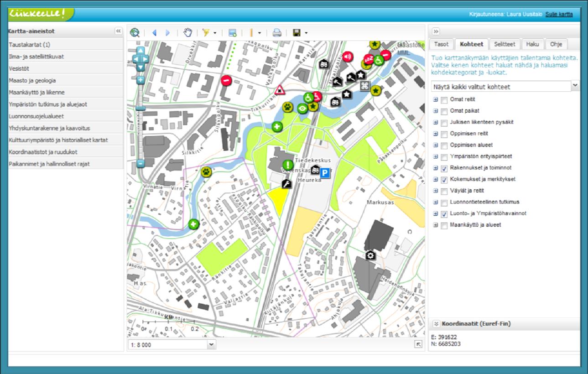Print the map with printer icon
The width and height of the screenshot is (588, 374).
(277, 33)
